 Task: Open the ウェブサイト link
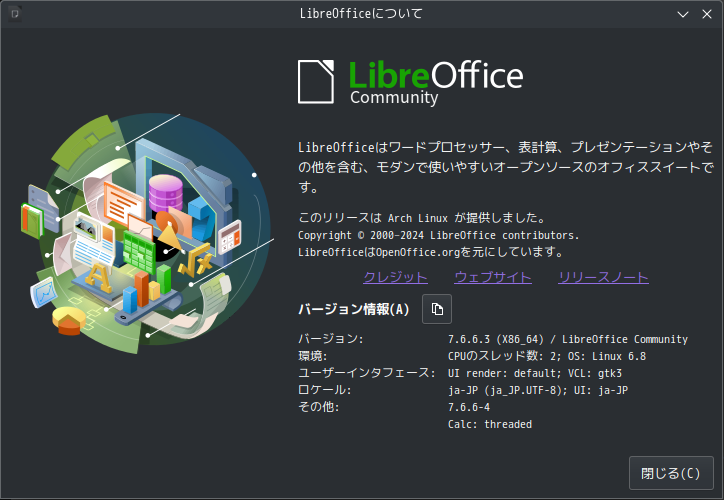tap(493, 277)
